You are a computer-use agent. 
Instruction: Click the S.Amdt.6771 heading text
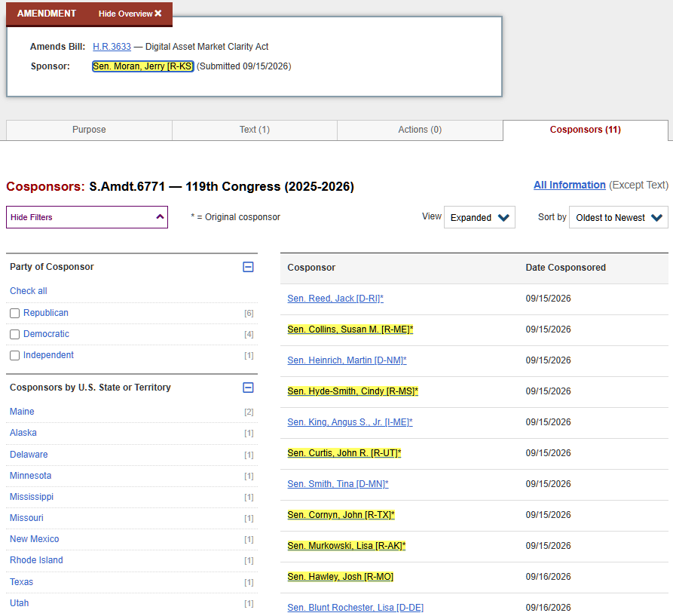127,187
